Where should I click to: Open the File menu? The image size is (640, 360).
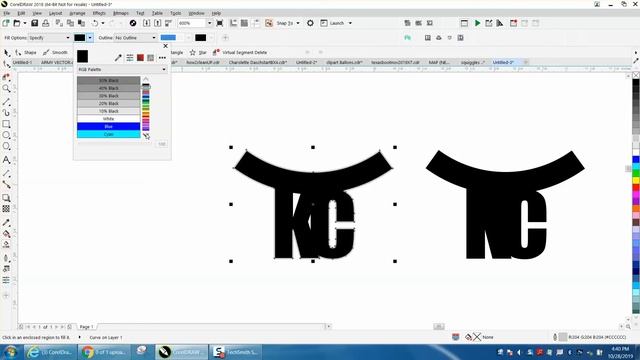coord(7,13)
